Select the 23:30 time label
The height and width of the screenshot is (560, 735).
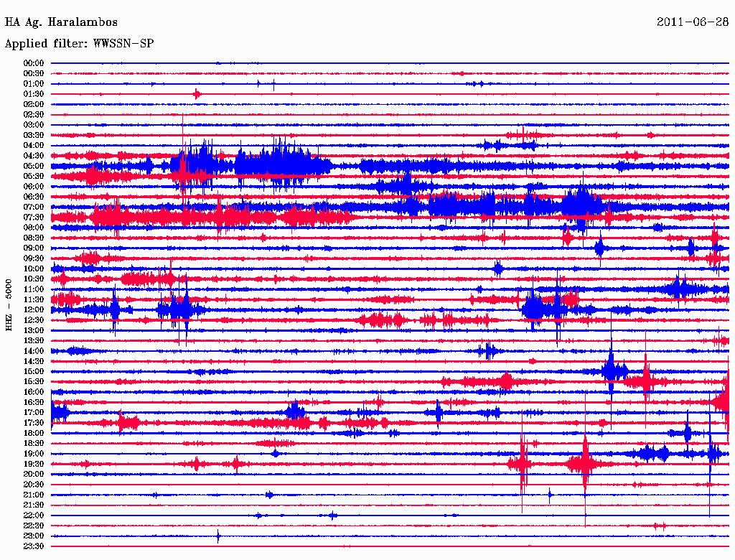pos(34,546)
